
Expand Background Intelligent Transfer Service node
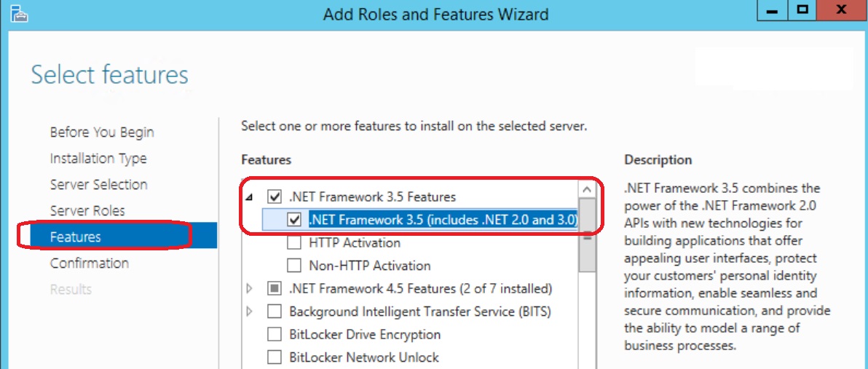coord(249,312)
